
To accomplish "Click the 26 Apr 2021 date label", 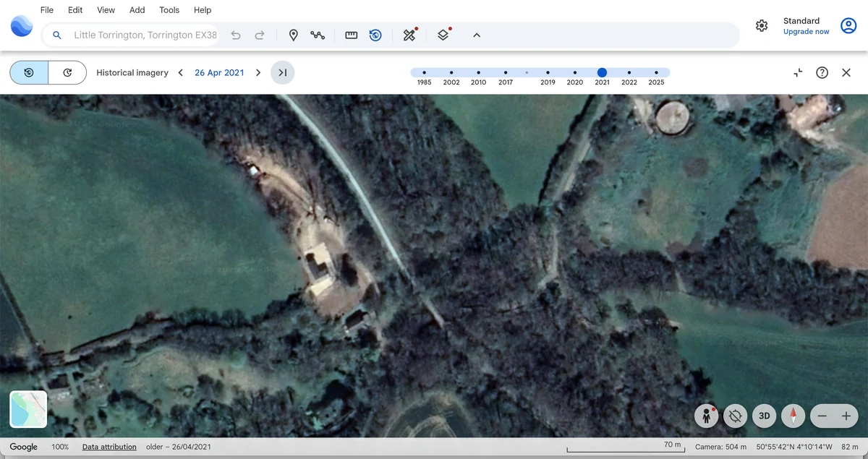I will point(219,72).
